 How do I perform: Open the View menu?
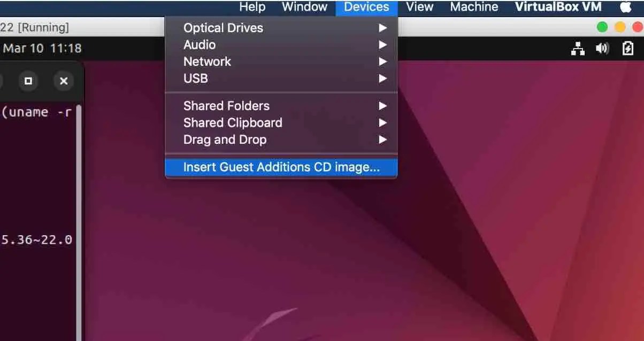[419, 6]
